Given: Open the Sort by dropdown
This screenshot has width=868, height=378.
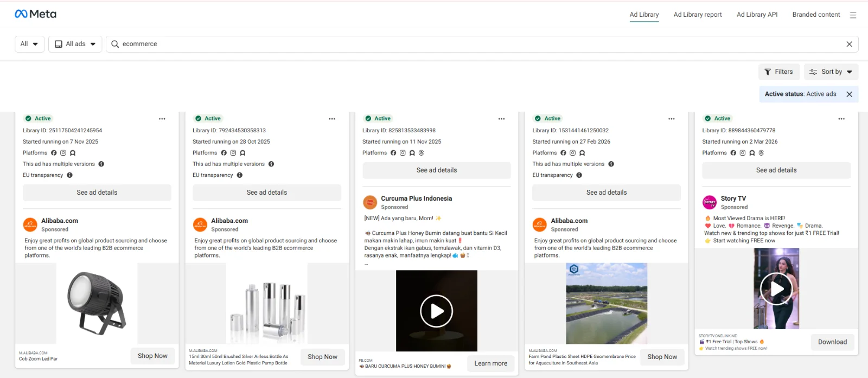Looking at the screenshot, I should 831,72.
